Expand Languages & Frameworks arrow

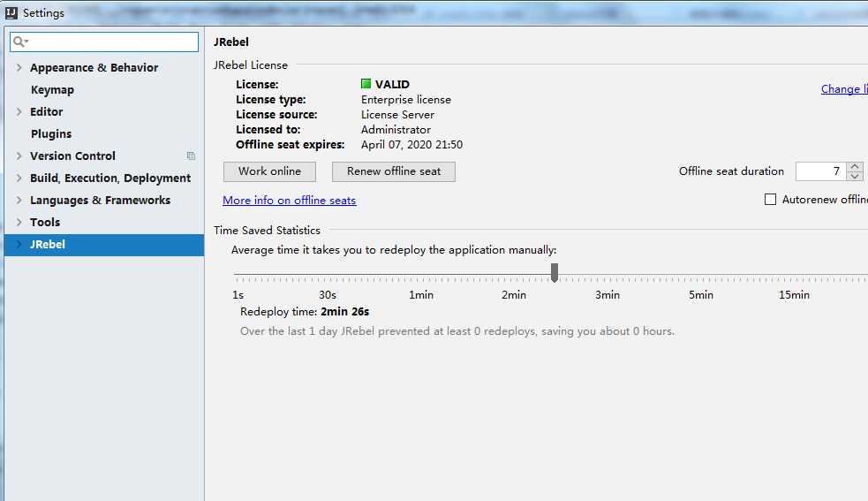(x=19, y=200)
